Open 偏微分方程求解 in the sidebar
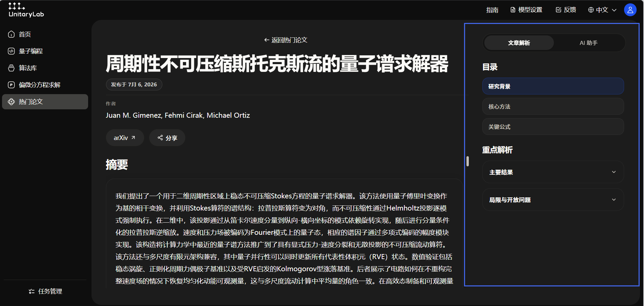 click(45, 85)
